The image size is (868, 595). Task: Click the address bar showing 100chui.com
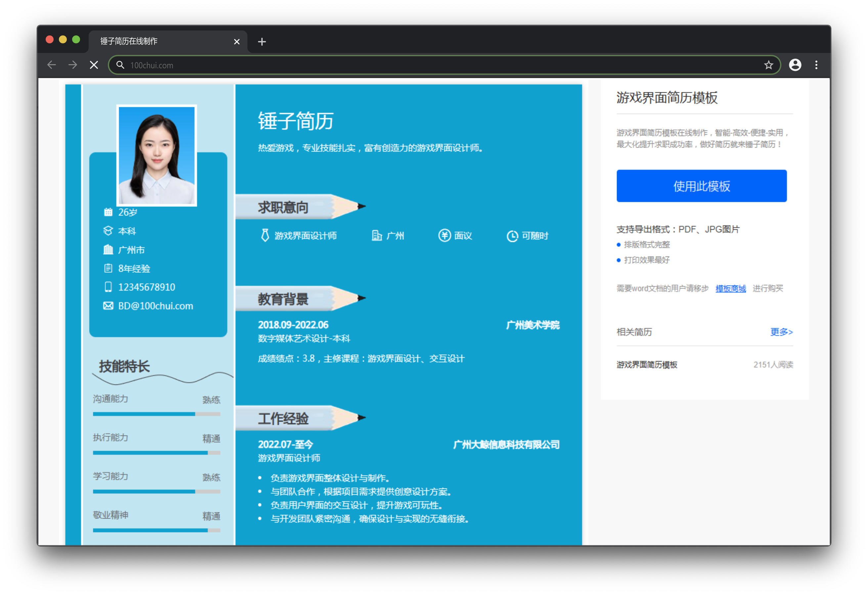pos(445,65)
